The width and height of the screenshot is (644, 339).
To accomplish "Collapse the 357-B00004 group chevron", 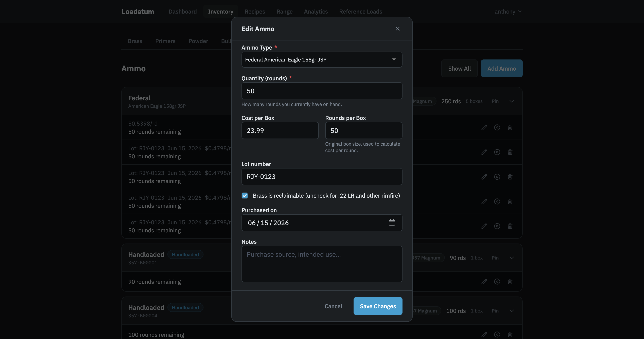I will tap(512, 311).
